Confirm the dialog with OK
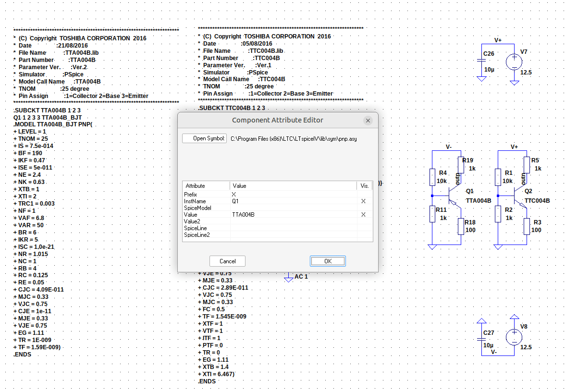Viewport: 565px width, 392px height. point(328,261)
